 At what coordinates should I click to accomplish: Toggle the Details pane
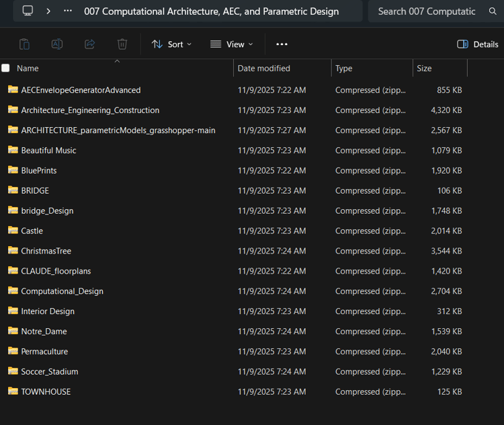click(x=477, y=44)
